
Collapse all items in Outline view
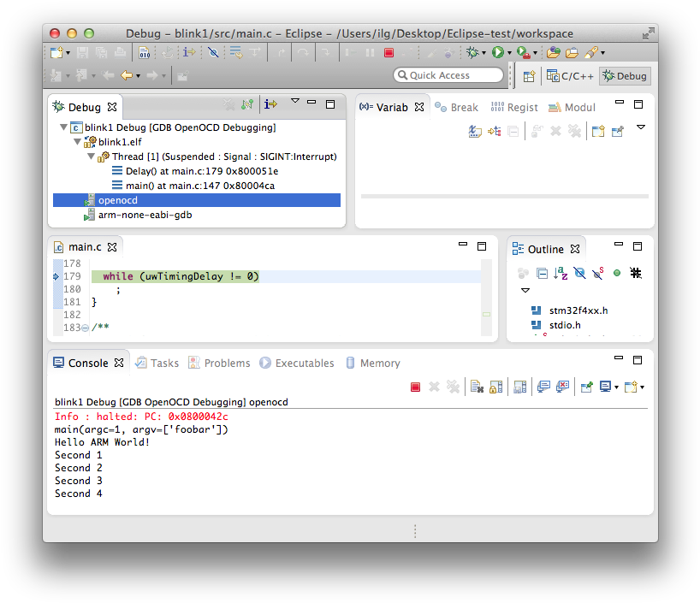pos(542,274)
